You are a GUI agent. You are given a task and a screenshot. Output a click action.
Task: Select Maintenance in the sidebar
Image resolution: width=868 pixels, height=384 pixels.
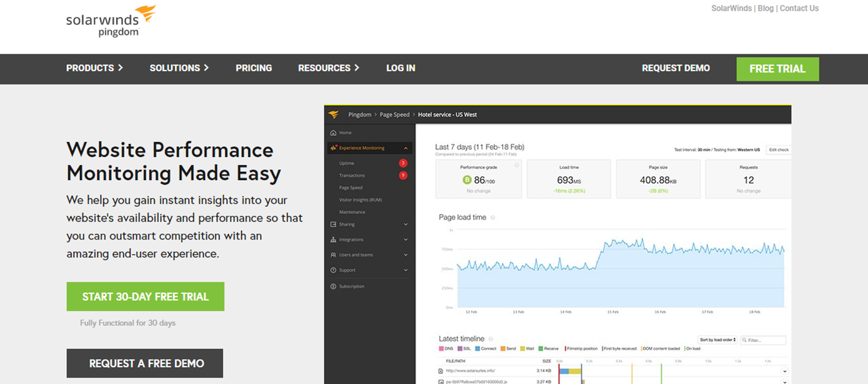352,212
